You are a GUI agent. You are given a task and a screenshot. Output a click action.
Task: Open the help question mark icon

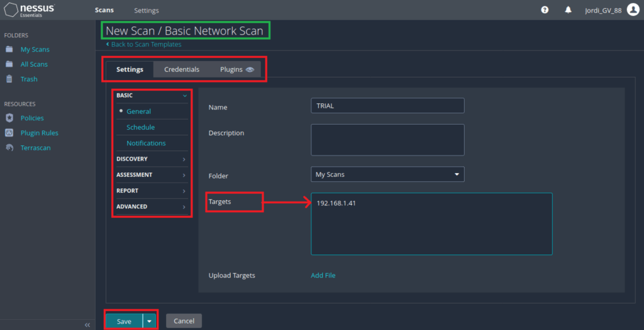tap(545, 10)
